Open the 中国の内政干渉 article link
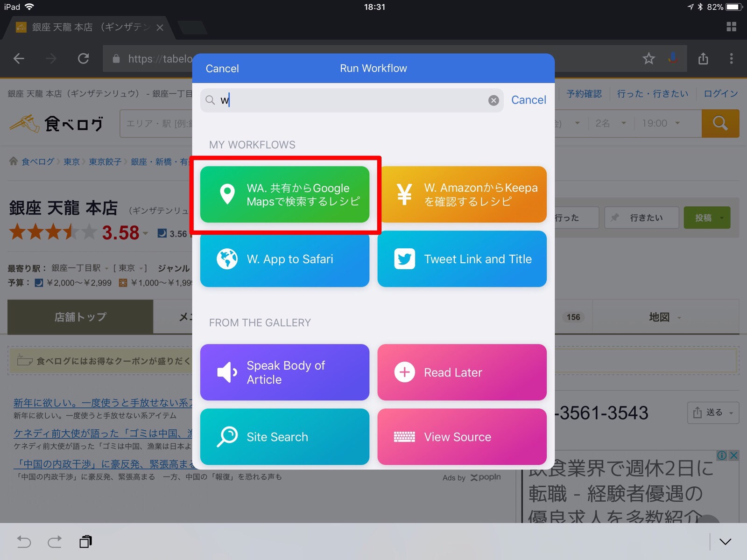747x560 pixels. 103,464
